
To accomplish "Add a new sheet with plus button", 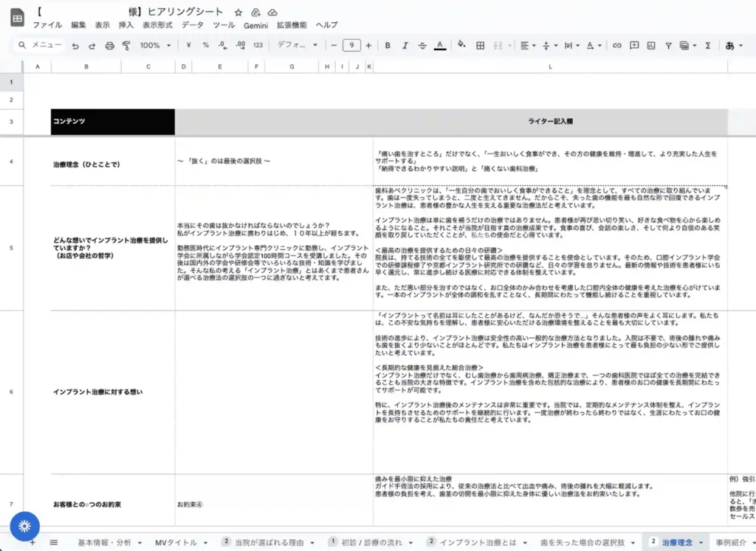I will (x=32, y=543).
